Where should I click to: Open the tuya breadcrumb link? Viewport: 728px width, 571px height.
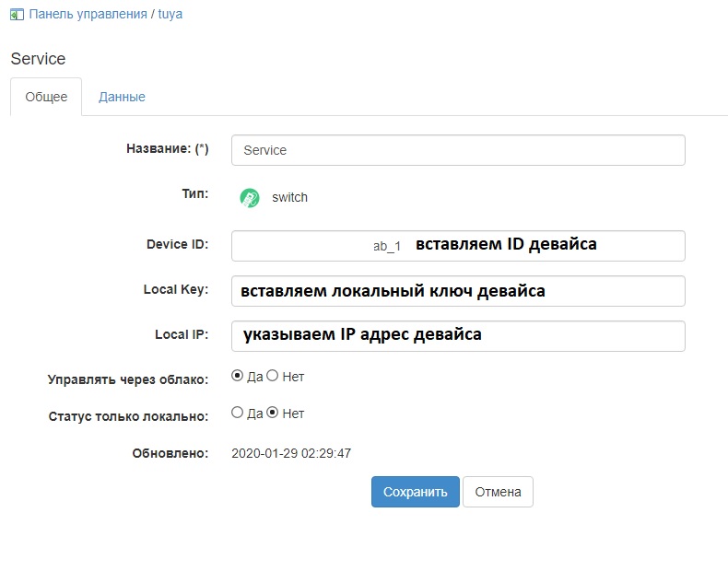[170, 14]
